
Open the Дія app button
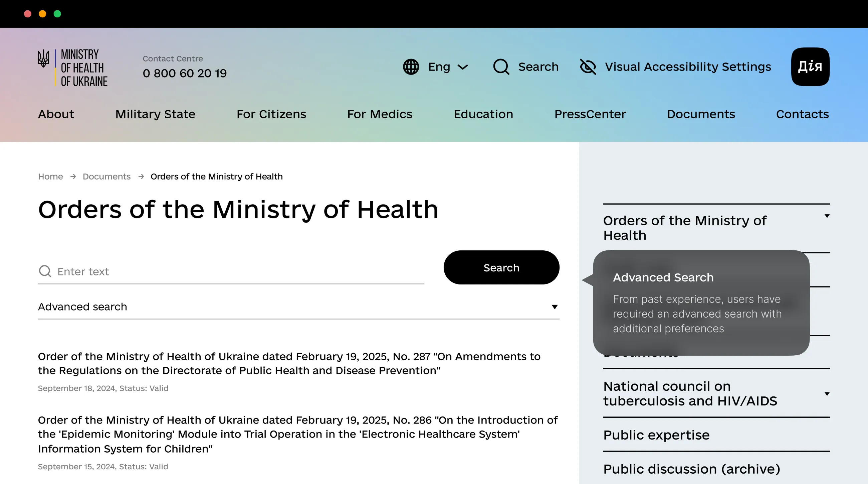pyautogui.click(x=810, y=67)
